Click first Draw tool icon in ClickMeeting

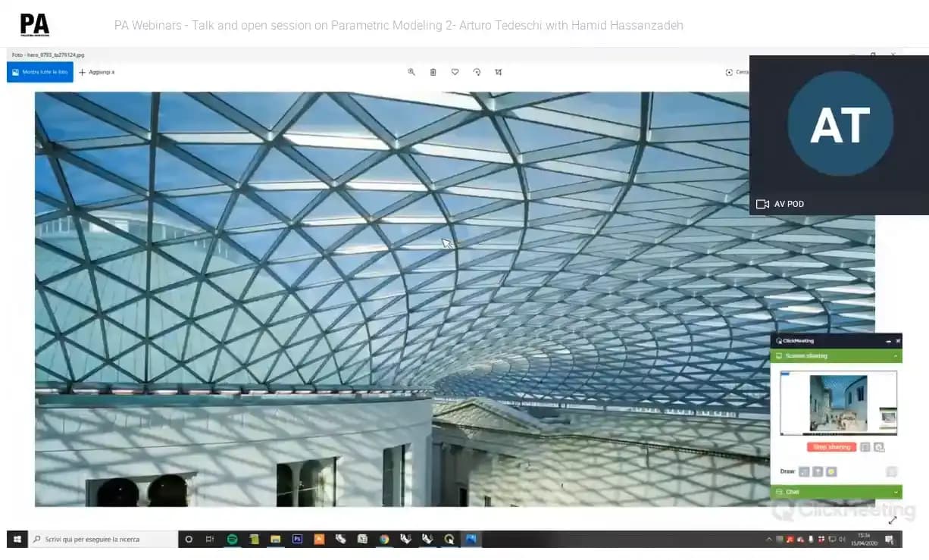[804, 471]
